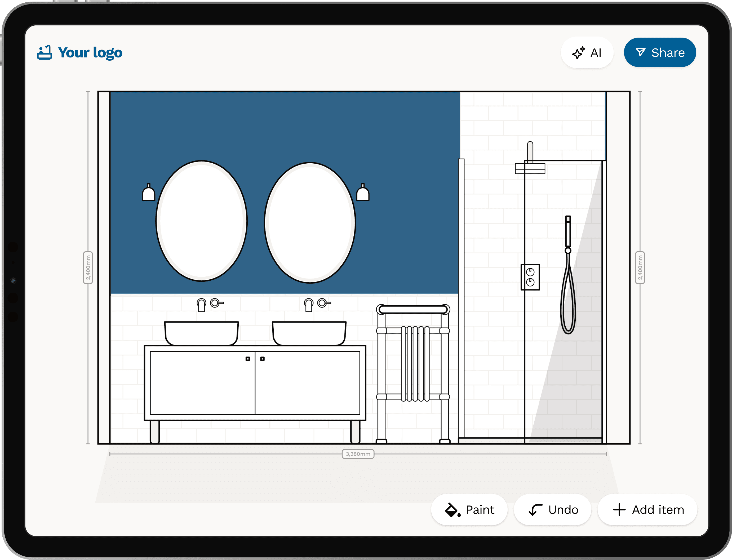Click the sparkle icon in AI button
This screenshot has height=560, width=732.
(579, 53)
